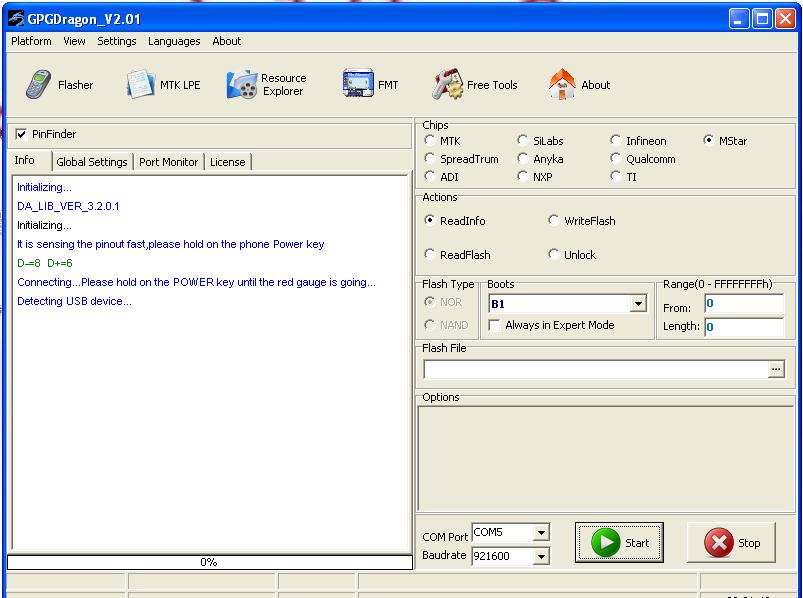Maximize the GPGDragon window
Screen dimensions: 803x598
point(762,19)
